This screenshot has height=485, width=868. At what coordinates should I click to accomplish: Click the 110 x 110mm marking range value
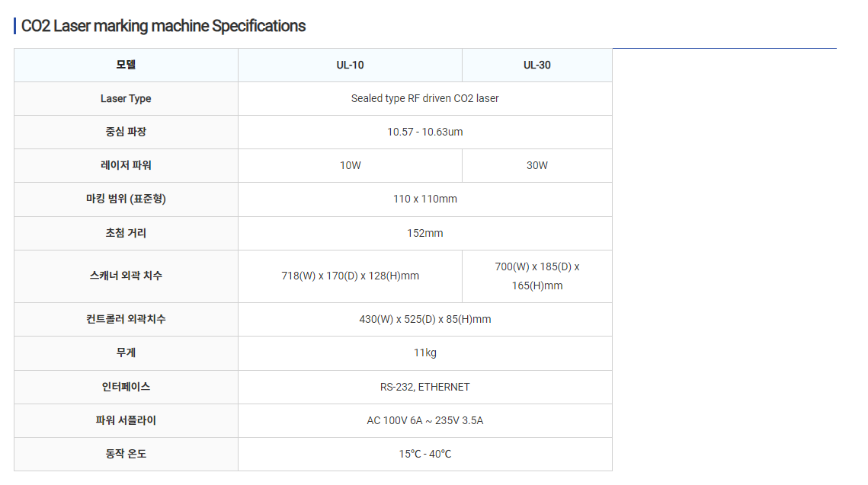pyautogui.click(x=424, y=199)
